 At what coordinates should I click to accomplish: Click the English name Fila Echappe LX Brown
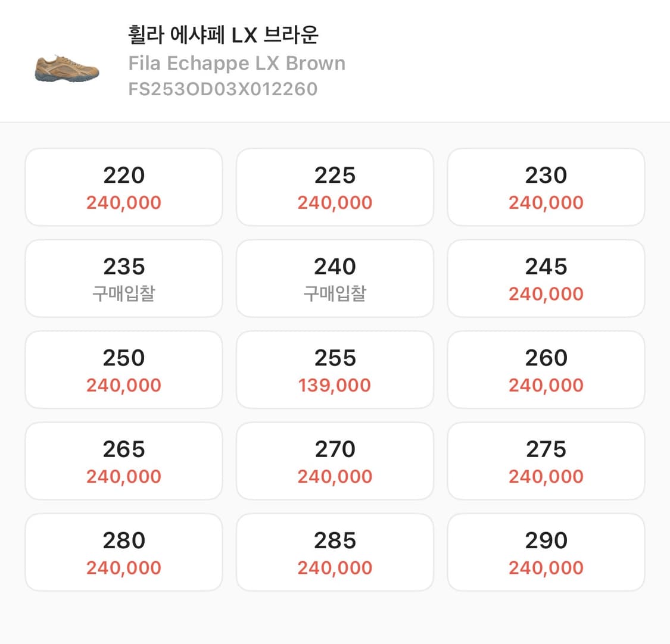pyautogui.click(x=236, y=63)
